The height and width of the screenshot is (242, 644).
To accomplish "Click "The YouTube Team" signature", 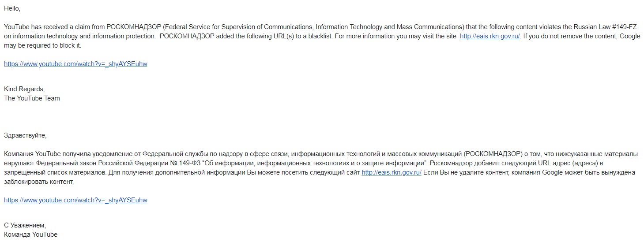I will 32,98.
